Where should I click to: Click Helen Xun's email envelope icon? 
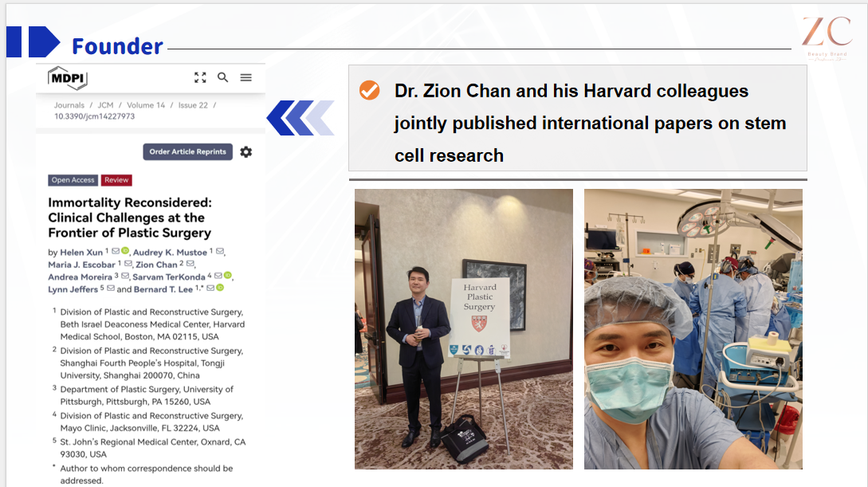pos(115,251)
